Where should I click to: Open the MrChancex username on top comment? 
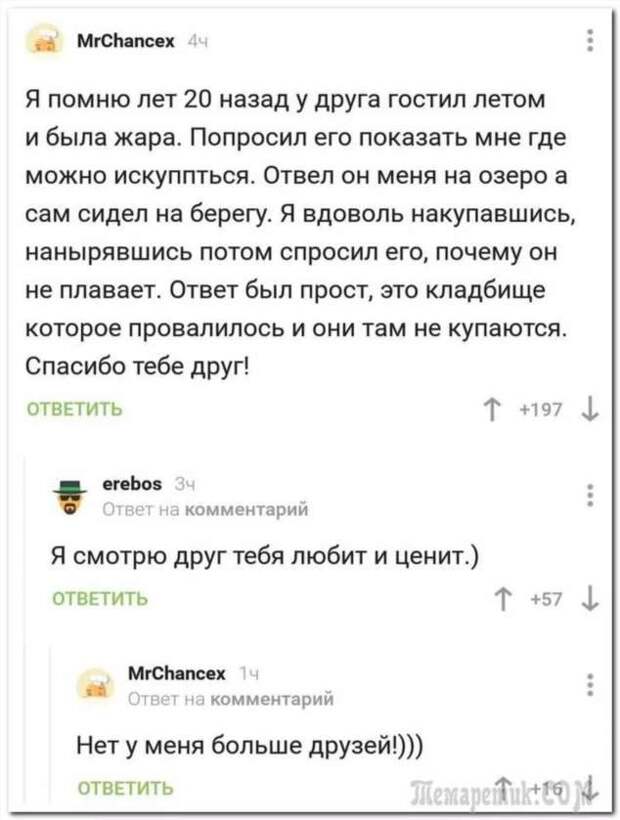[x=125, y=41]
